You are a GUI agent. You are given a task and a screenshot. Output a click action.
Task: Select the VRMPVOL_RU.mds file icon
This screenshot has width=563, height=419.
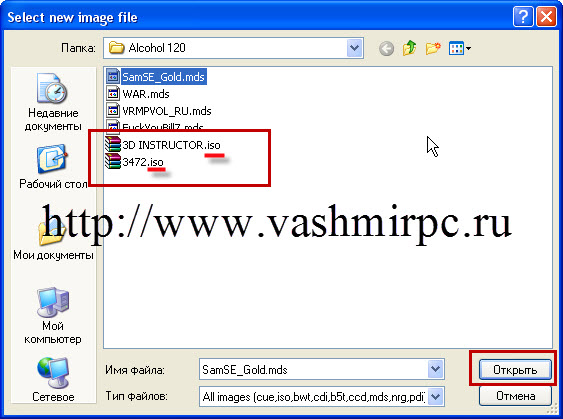click(x=113, y=111)
